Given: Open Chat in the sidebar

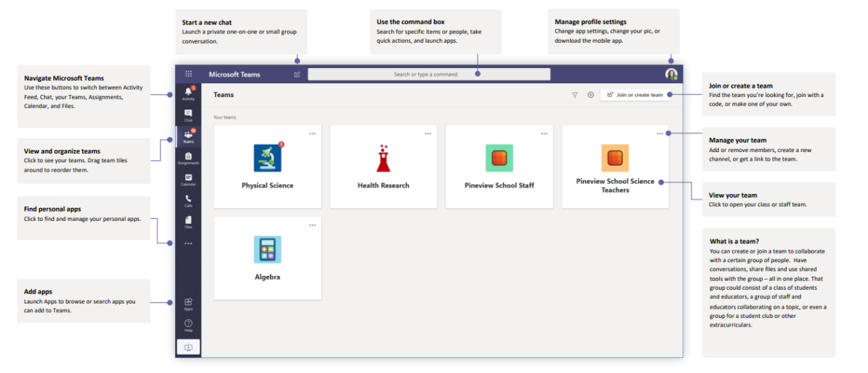Looking at the screenshot, I should click(188, 115).
